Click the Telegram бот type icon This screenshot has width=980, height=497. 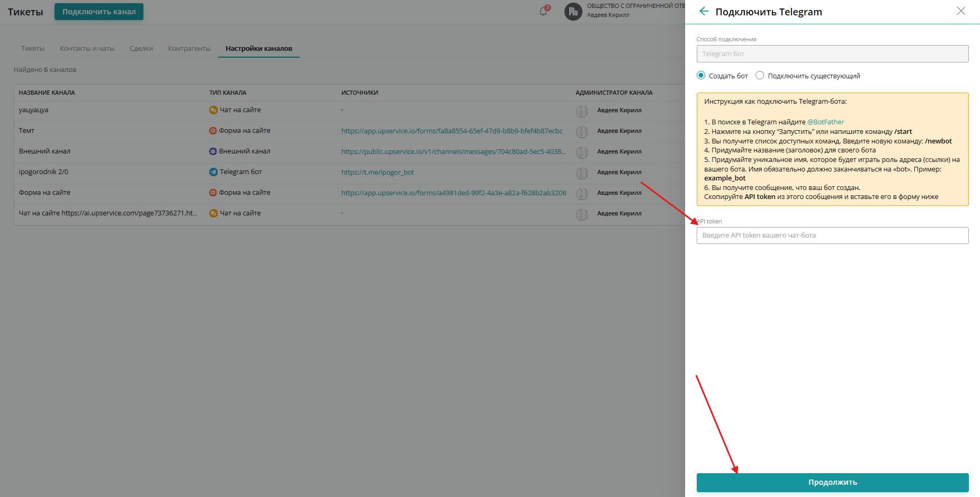click(x=213, y=172)
